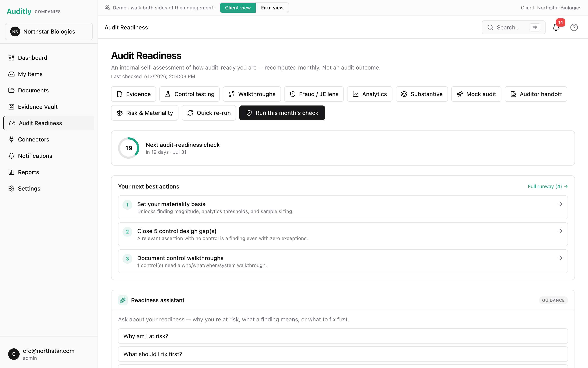Click the arrow on Set your materiality basis

pyautogui.click(x=560, y=204)
